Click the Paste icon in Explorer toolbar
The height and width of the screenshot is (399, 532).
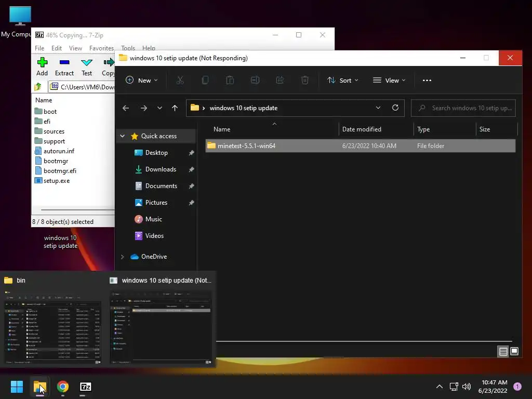click(230, 80)
